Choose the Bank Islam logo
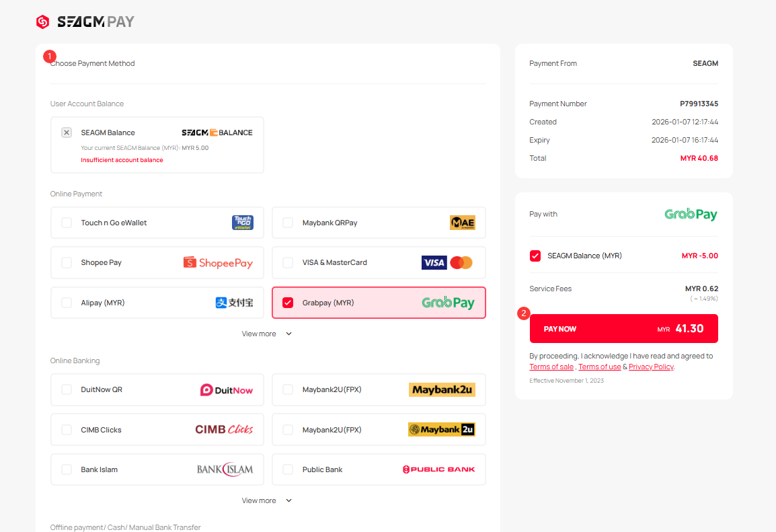 225,469
